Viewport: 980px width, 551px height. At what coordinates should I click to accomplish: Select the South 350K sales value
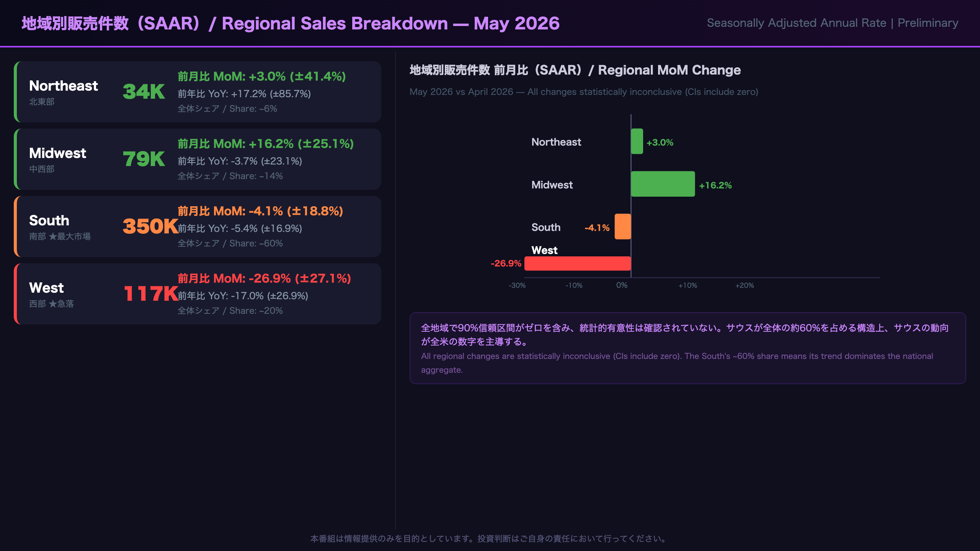point(150,227)
